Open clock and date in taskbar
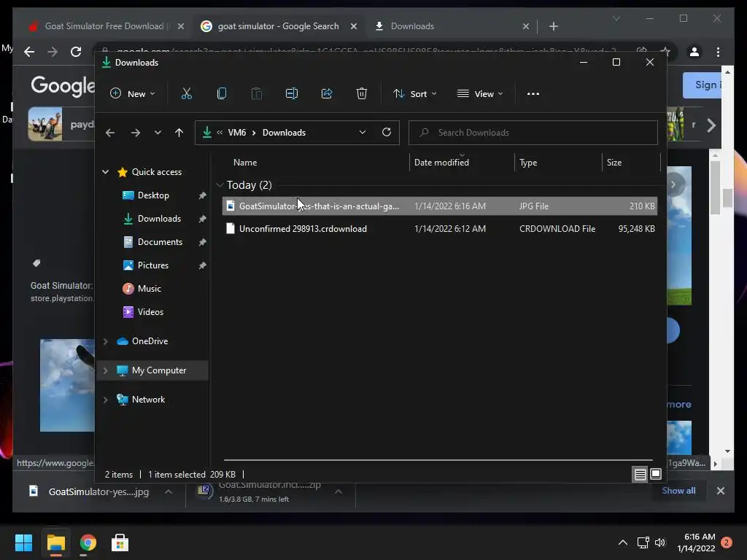This screenshot has height=560, width=747. 696,542
